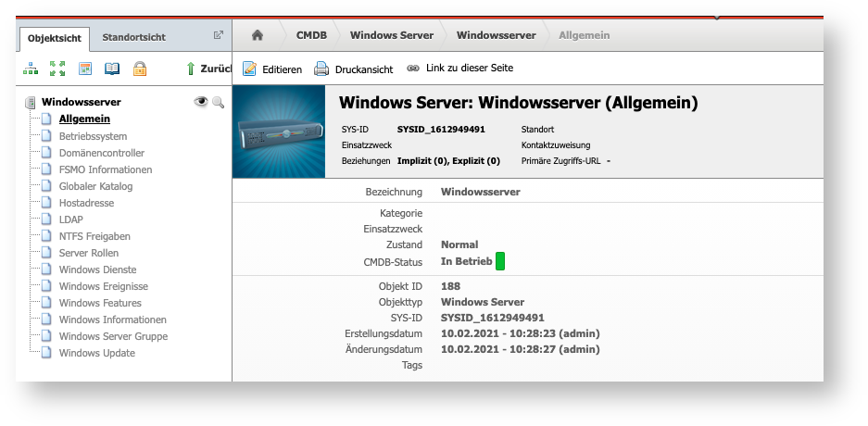This screenshot has width=868, height=426.
Task: Open Windows Server Gruppe category
Action: click(114, 336)
